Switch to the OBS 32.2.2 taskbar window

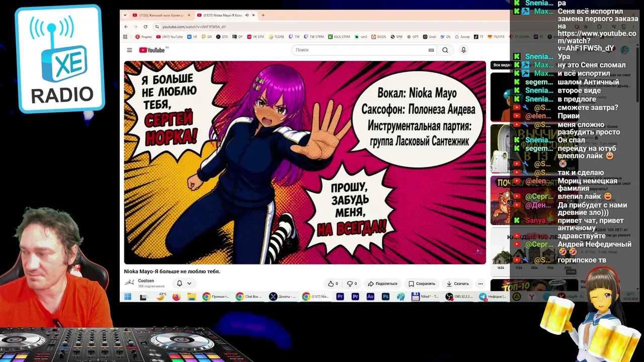point(459,297)
